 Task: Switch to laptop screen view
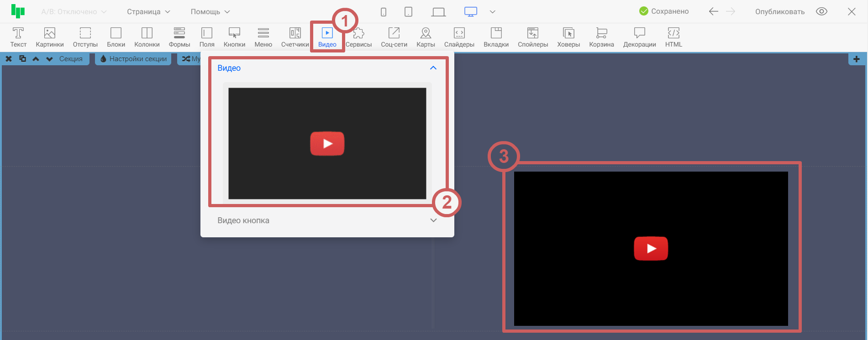click(x=438, y=12)
